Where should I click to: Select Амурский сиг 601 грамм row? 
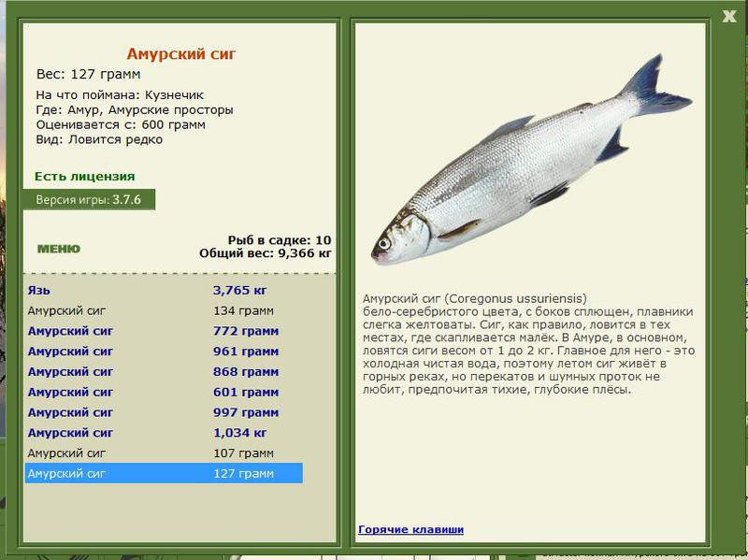164,392
